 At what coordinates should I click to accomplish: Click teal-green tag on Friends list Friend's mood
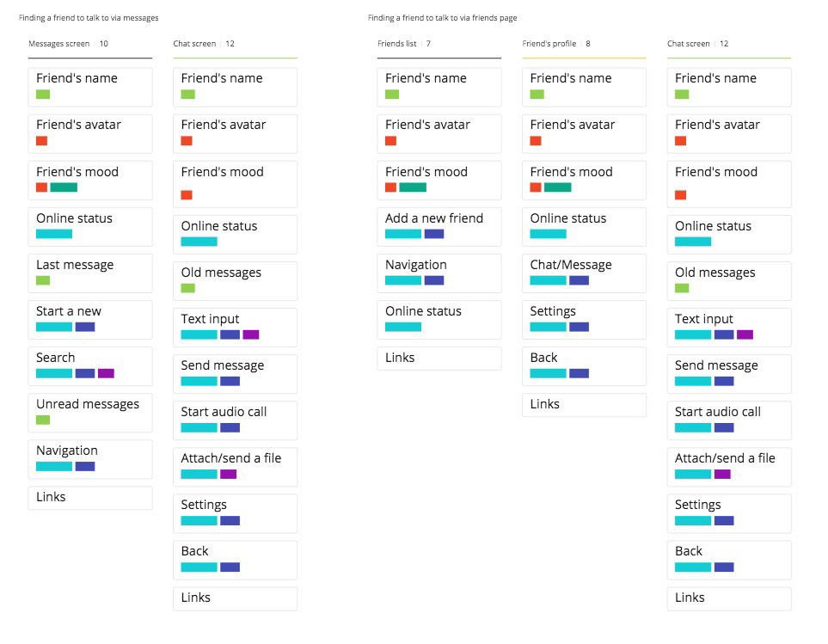[x=413, y=187]
